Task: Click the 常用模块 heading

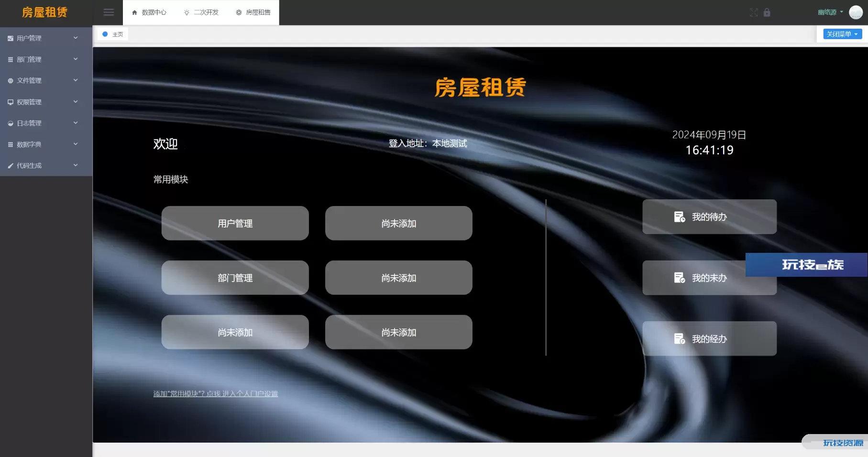Action: click(x=171, y=179)
